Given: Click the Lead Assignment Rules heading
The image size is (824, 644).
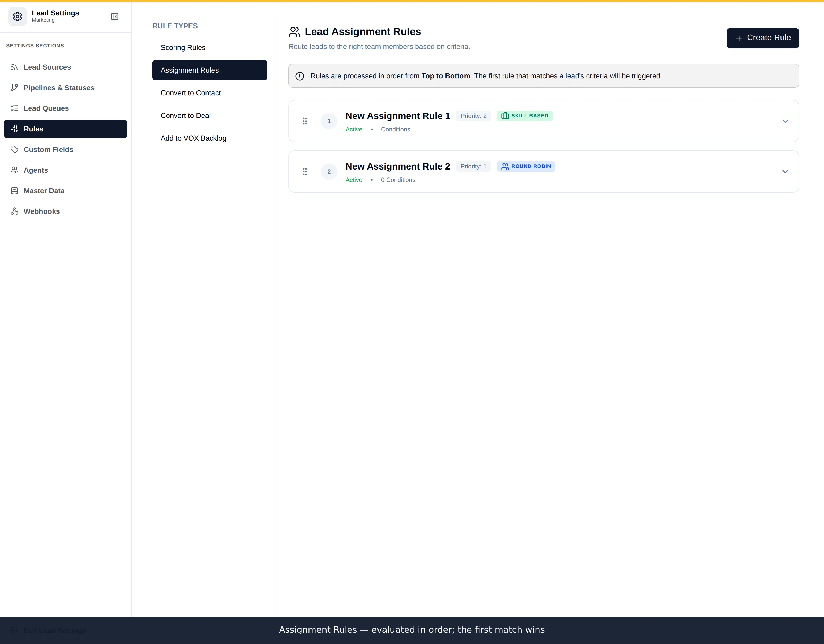Looking at the screenshot, I should click(363, 32).
